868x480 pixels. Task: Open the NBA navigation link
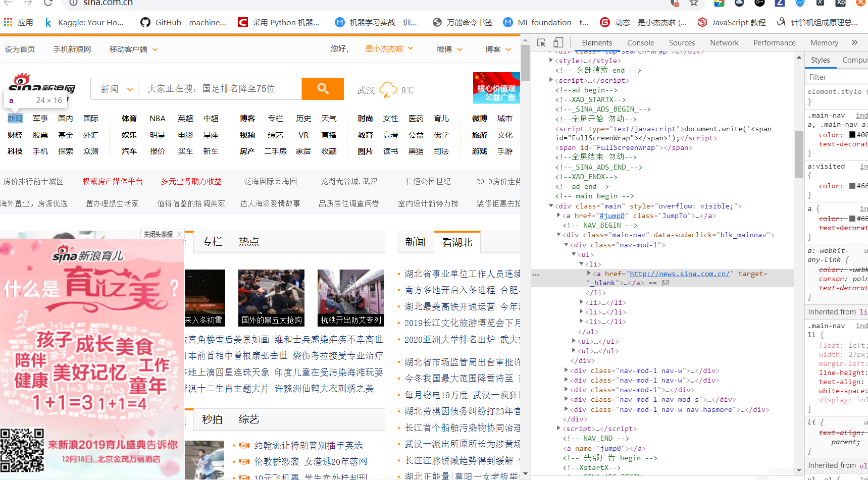(x=157, y=118)
